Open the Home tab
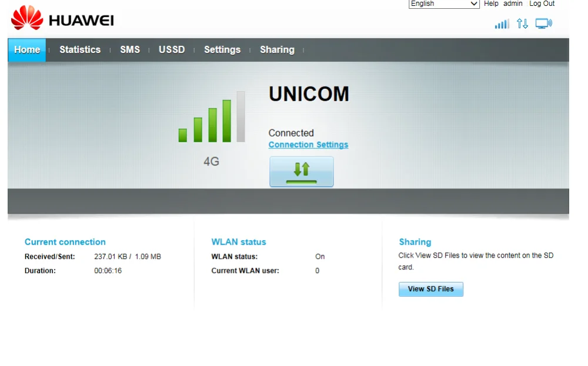This screenshot has height=366, width=588. pos(27,49)
